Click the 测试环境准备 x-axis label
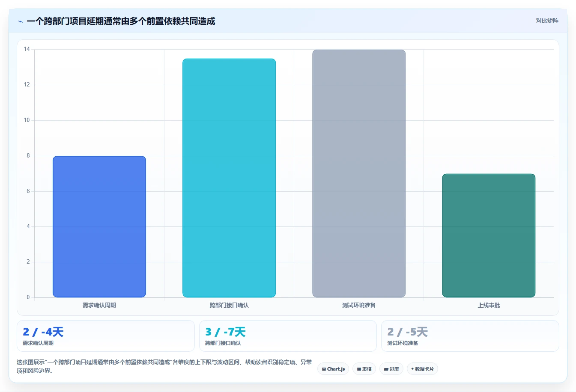The image size is (576, 392). (x=359, y=305)
